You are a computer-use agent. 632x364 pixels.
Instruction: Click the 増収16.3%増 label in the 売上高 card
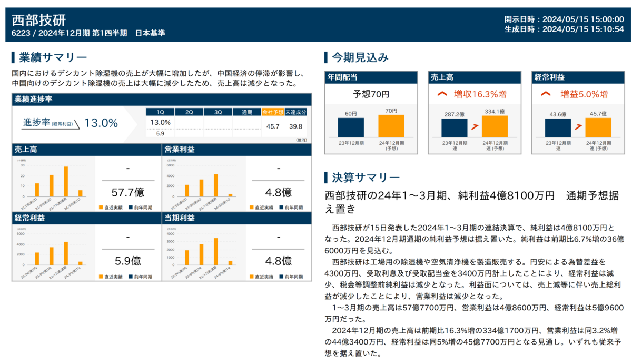point(480,94)
